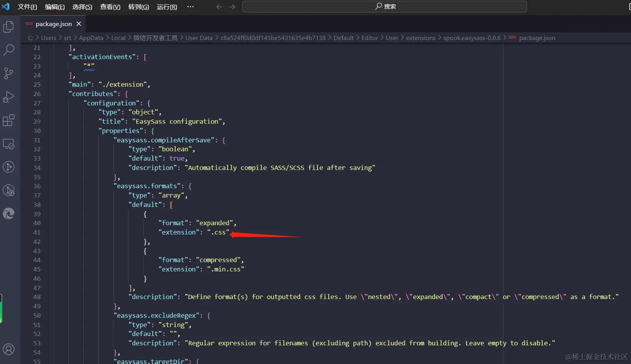Open the 选择(S) menu

click(82, 7)
